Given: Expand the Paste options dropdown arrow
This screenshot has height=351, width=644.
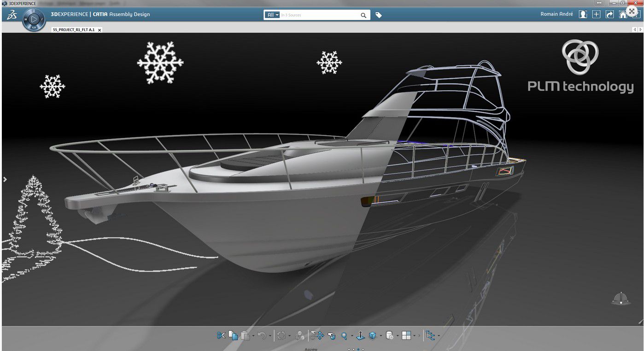Looking at the screenshot, I should pos(253,336).
